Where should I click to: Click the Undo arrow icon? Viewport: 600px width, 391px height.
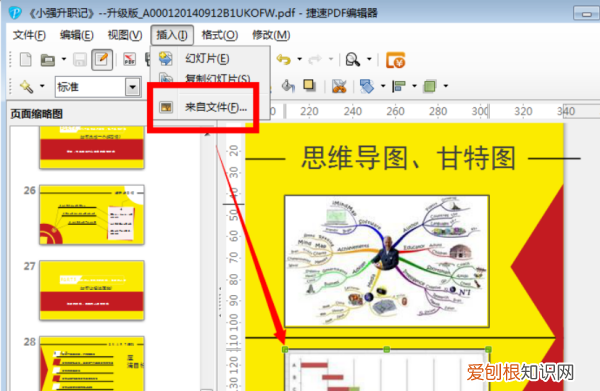tap(284, 59)
